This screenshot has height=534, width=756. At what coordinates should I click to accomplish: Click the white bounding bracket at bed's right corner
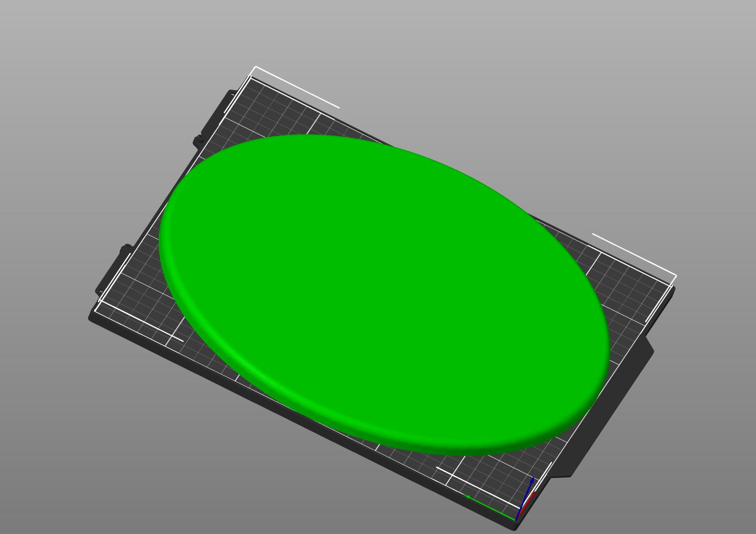click(x=675, y=275)
